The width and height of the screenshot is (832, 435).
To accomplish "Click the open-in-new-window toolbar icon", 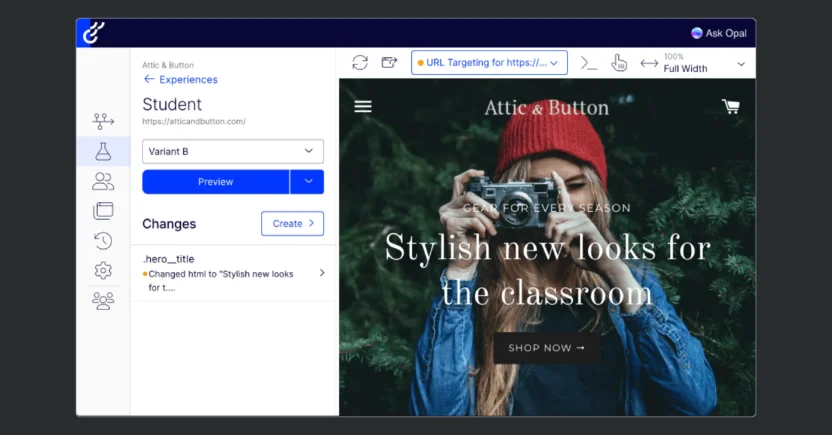I will coord(389,63).
